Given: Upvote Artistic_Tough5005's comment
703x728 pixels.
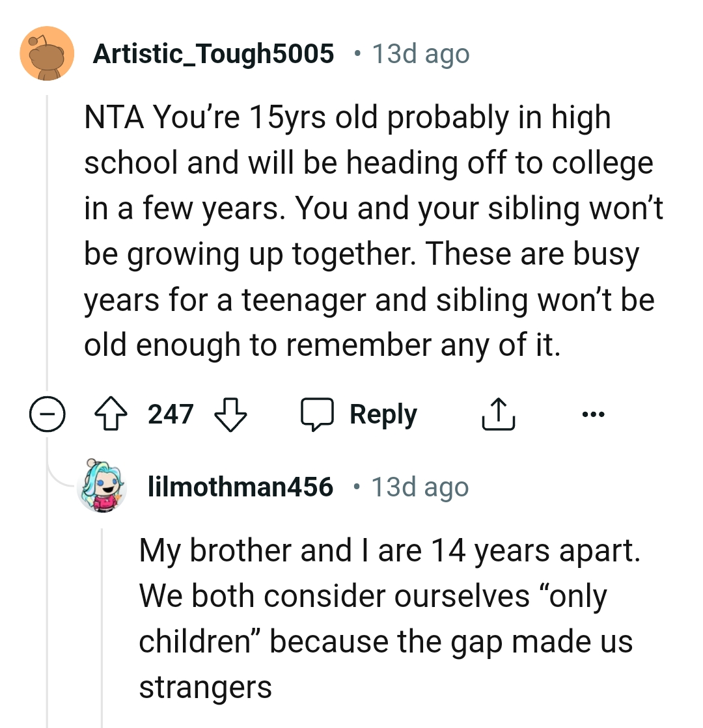Looking at the screenshot, I should (111, 413).
